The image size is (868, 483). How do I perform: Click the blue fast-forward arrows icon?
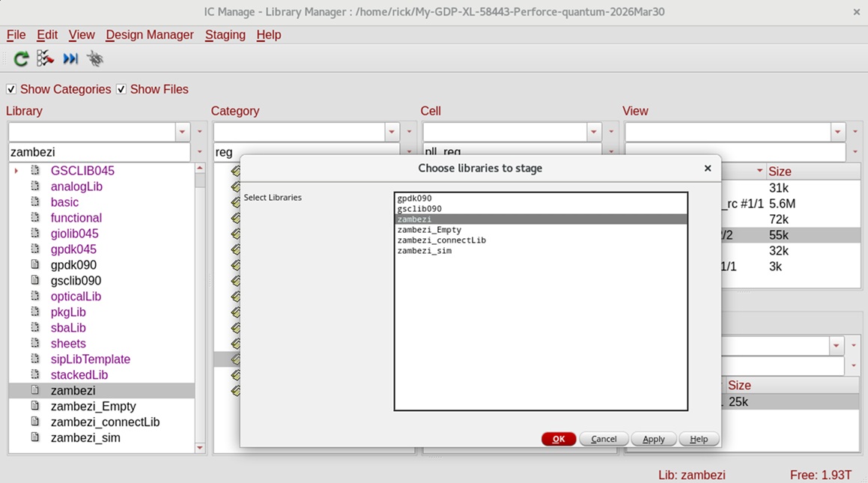(70, 58)
